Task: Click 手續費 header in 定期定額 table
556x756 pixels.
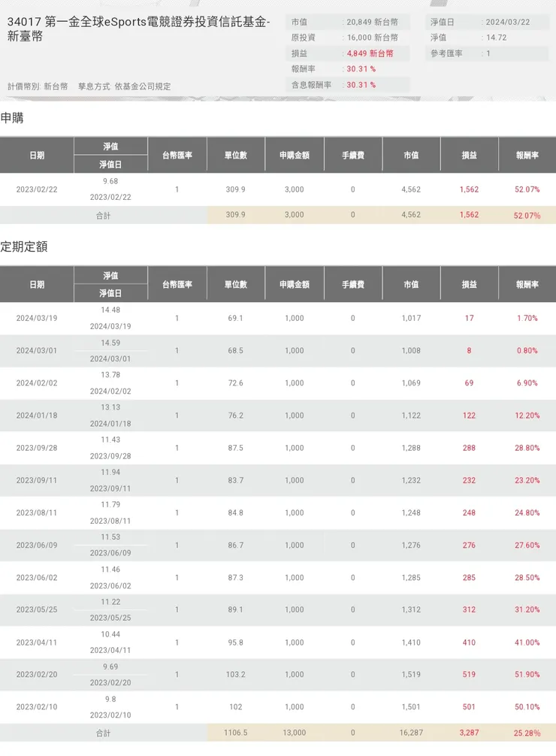Action: [353, 285]
